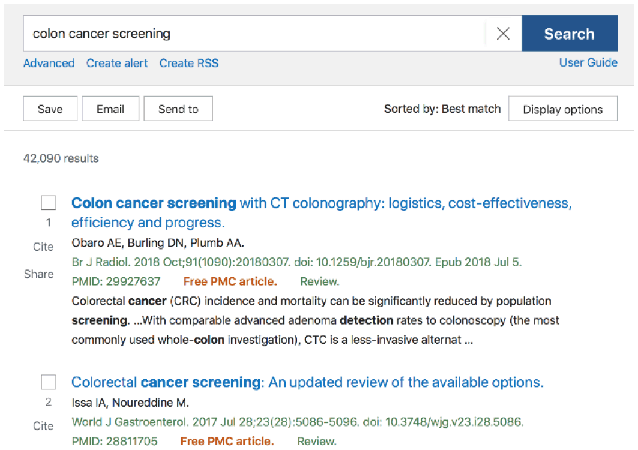
Task: Open the Colorectal cancer screening updated review article
Action: click(x=307, y=382)
